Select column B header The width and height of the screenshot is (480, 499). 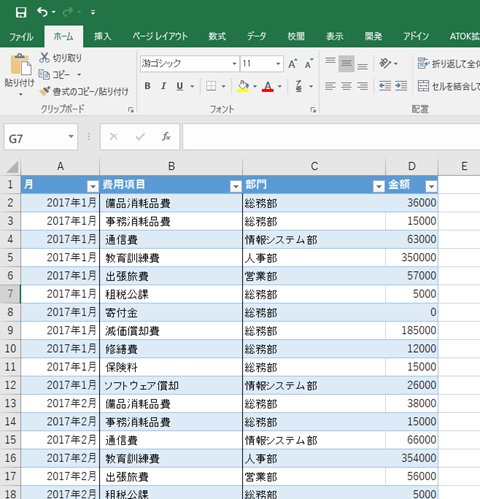tap(171, 166)
